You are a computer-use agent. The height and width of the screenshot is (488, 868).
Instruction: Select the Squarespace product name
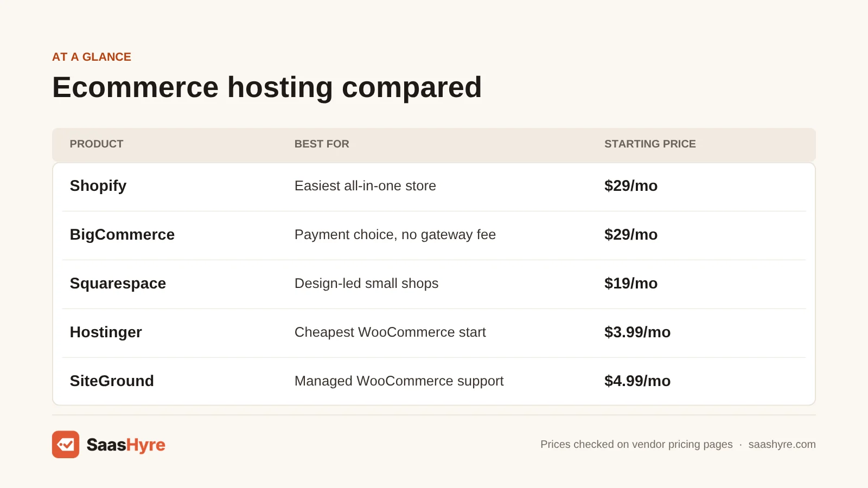pos(118,284)
